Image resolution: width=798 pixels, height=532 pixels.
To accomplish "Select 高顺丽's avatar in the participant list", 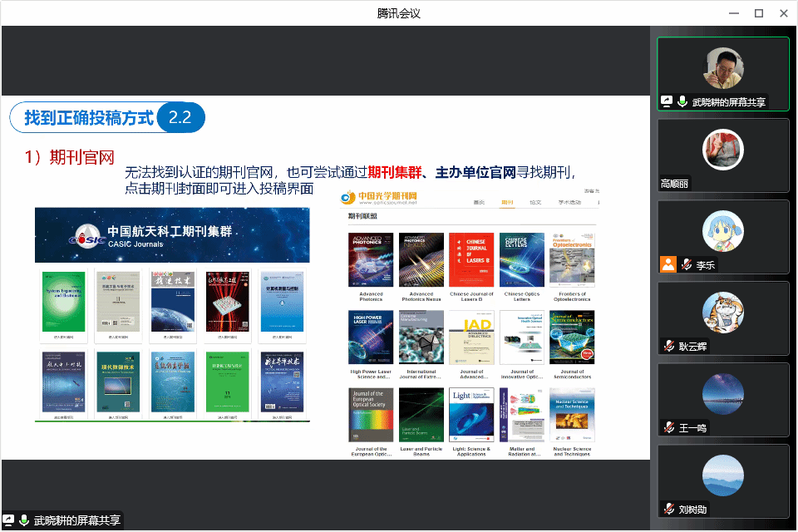I will coord(722,150).
